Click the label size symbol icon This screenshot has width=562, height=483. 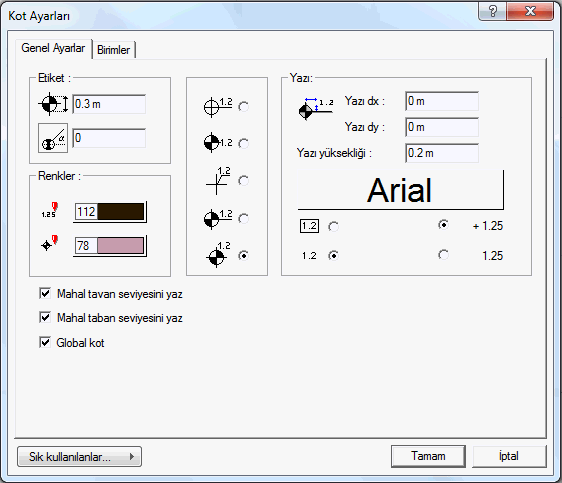point(53,104)
